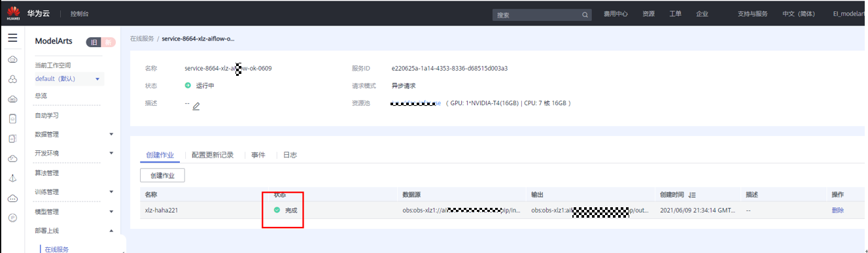
Task: Expand the 模型管理 menu
Action: click(x=111, y=211)
